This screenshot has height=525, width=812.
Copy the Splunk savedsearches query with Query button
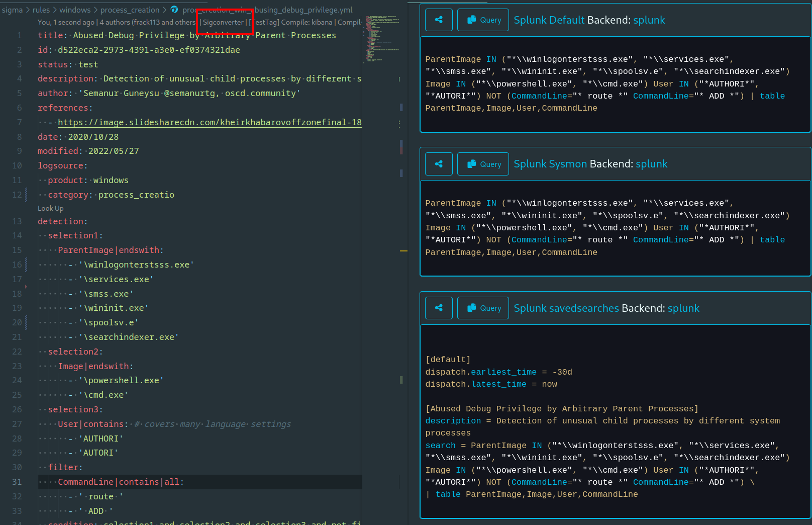tap(483, 308)
